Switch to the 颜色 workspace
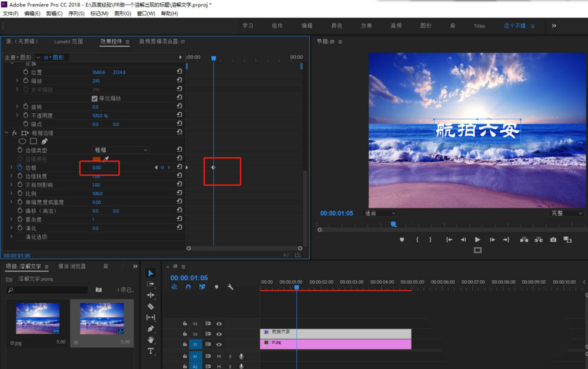The width and height of the screenshot is (588, 369). click(336, 26)
